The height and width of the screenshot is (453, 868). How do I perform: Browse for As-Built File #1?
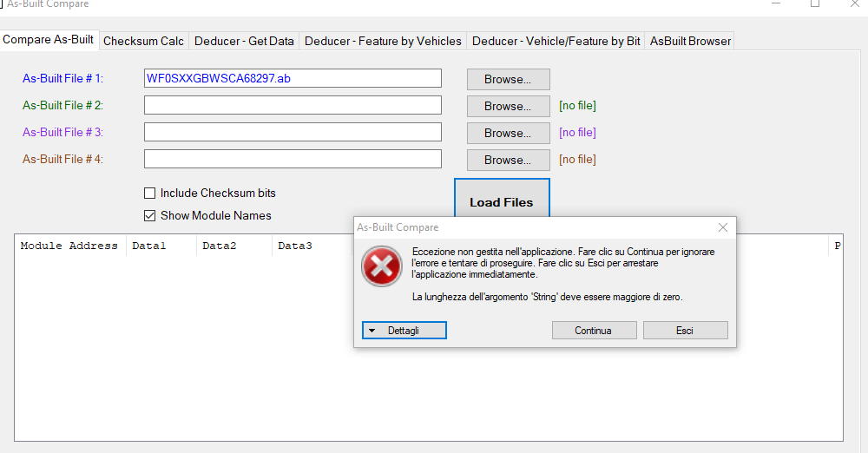click(x=508, y=79)
